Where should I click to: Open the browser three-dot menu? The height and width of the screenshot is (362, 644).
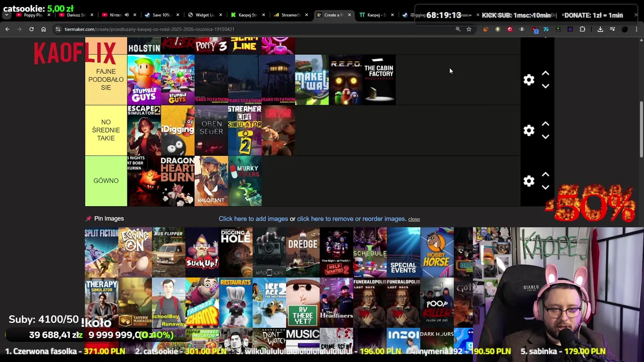pos(636,29)
